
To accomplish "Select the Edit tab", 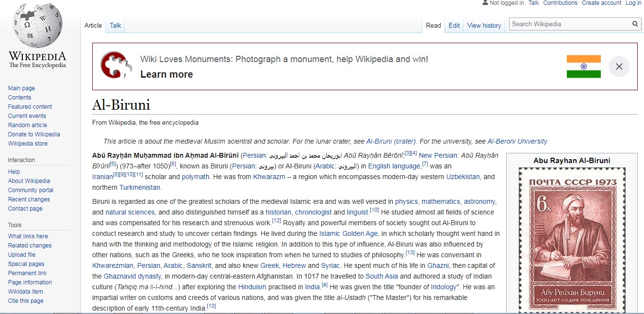I will 454,25.
